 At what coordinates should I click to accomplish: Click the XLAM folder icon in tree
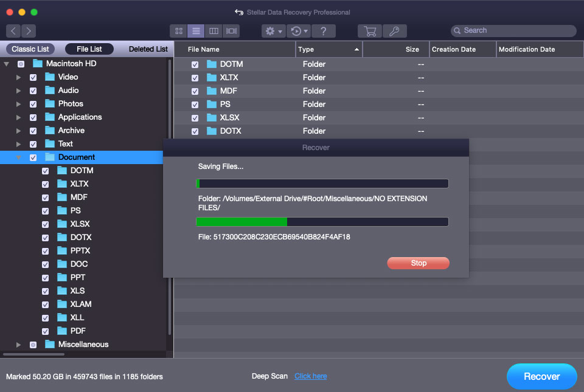pyautogui.click(x=62, y=304)
